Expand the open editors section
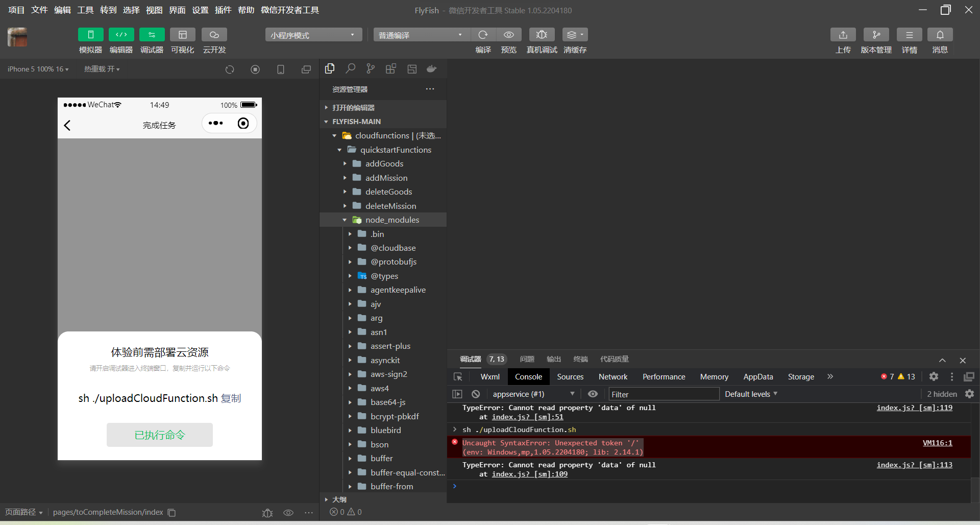Image resolution: width=980 pixels, height=525 pixels. pyautogui.click(x=383, y=108)
